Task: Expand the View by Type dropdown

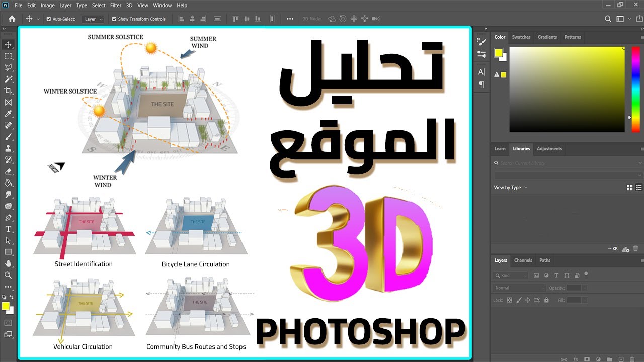Action: [x=511, y=187]
